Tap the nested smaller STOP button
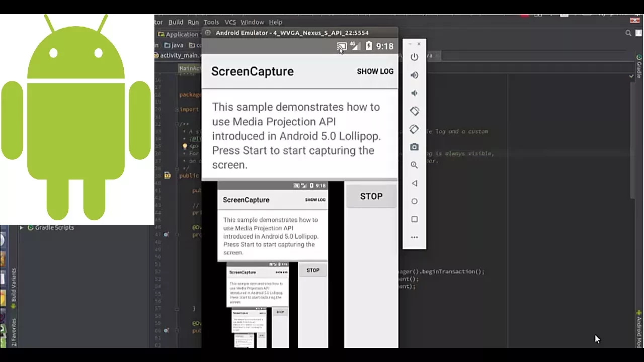This screenshot has height=362, width=644. pos(313,270)
